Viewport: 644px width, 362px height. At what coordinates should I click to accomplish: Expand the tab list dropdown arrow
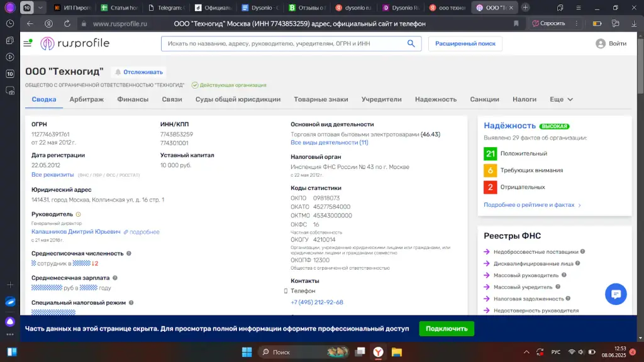pos(40,8)
